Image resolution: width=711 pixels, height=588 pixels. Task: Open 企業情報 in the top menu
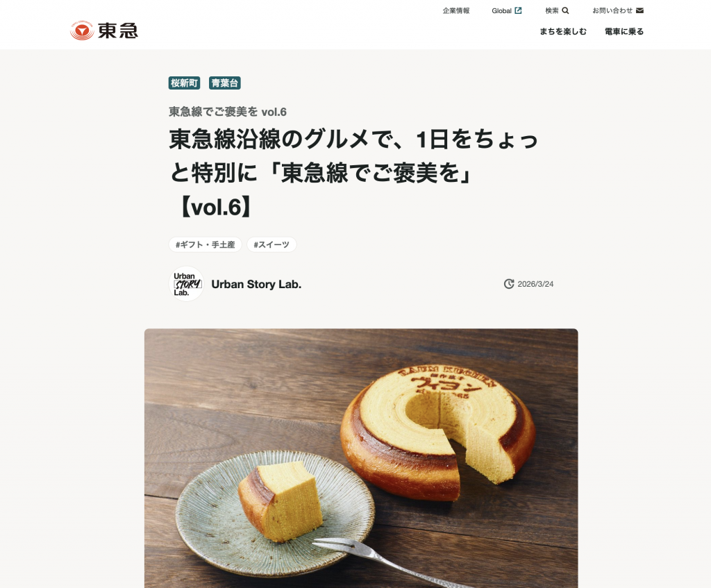click(456, 10)
